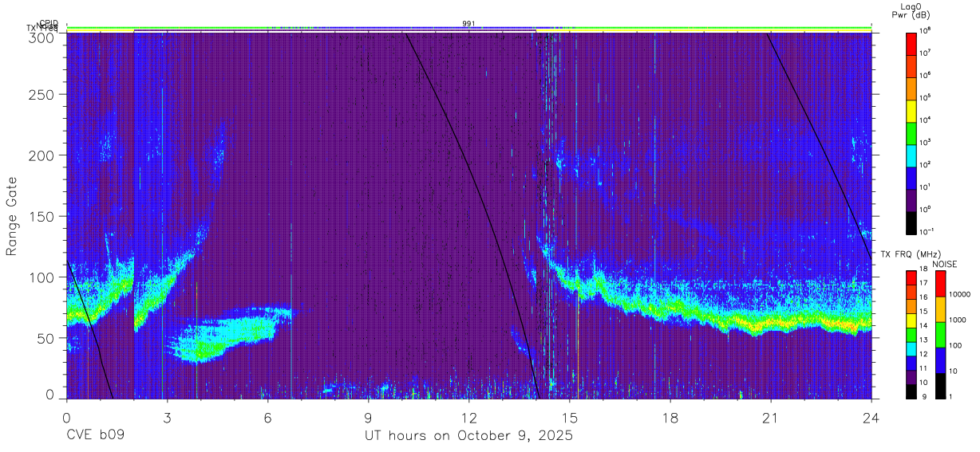Click the 'Range Gate' y-axis title
The width and height of the screenshot is (980, 452).
click(12, 217)
